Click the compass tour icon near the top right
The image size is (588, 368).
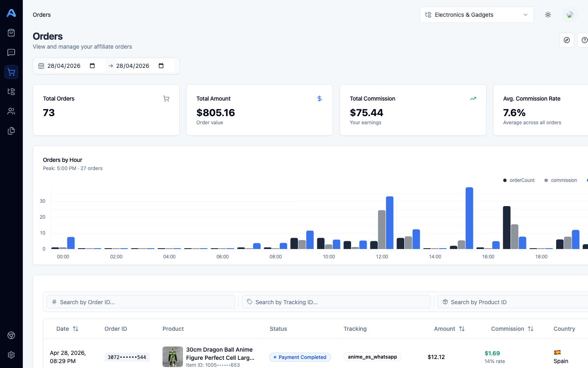(566, 40)
